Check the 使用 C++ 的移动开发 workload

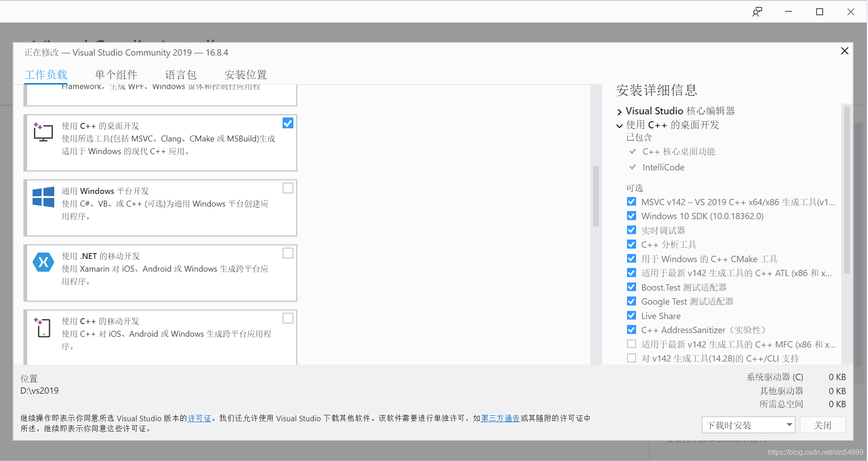point(288,318)
